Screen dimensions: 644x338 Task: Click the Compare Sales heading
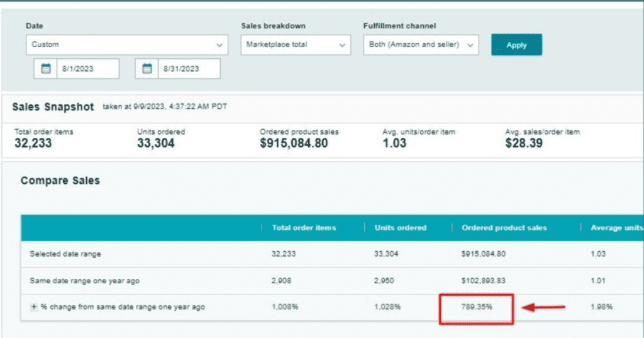60,181
